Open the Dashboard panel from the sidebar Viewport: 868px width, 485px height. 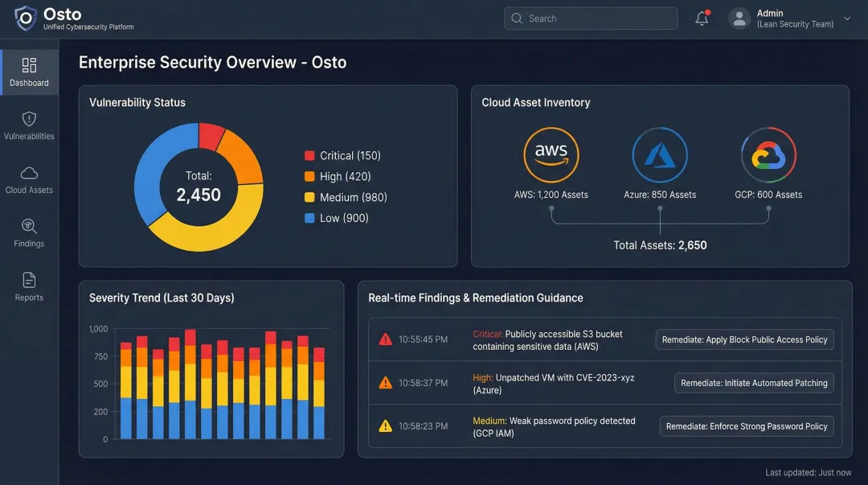tap(29, 71)
